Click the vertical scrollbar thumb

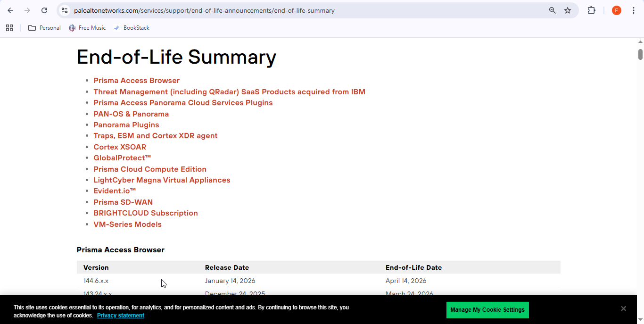(x=640, y=54)
